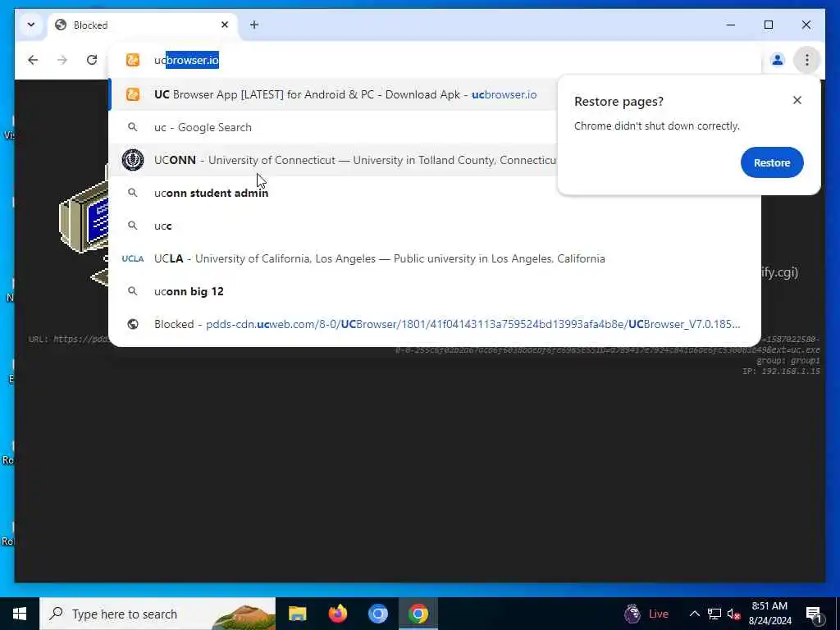Image resolution: width=840 pixels, height=630 pixels.
Task: Click the address bar showing ucbrowser.io
Action: [x=434, y=60]
